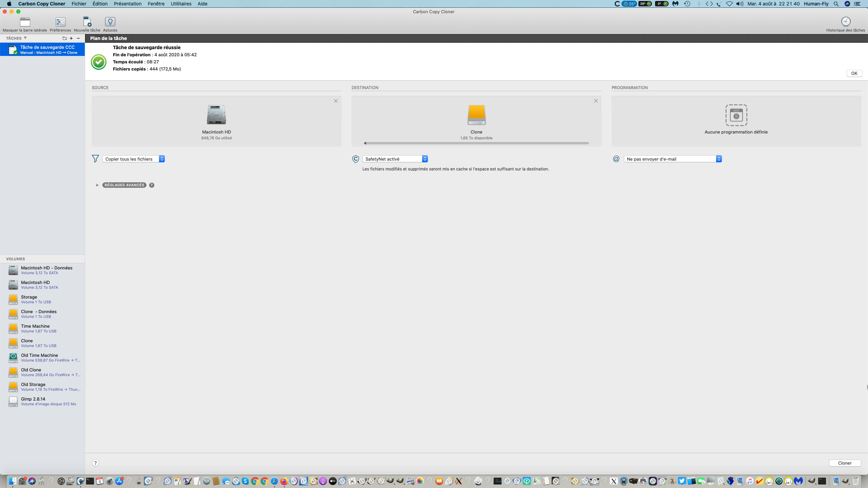Click the destination disk usage bar
This screenshot has height=488, width=868.
[476, 143]
